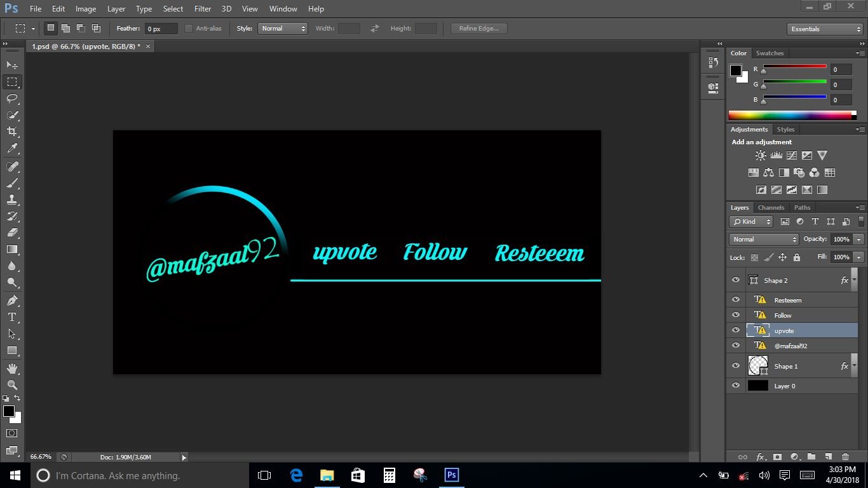
Task: Add a Curves adjustment
Action: point(791,155)
